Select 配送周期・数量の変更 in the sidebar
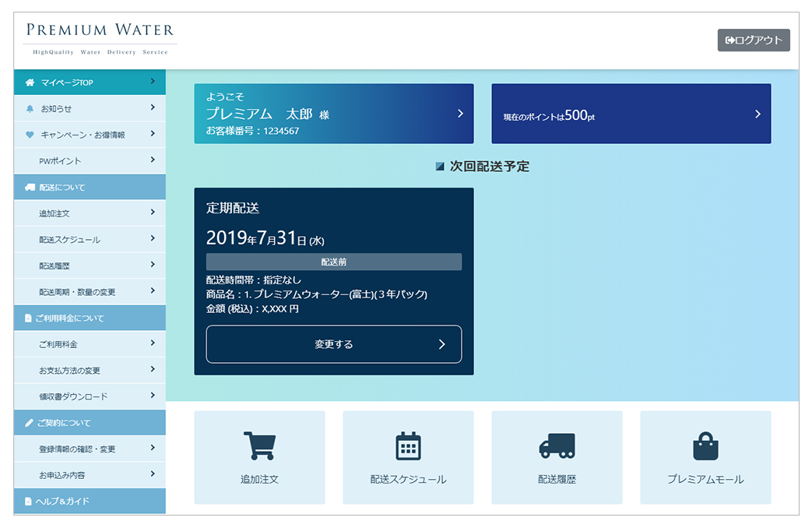The image size is (812, 528). 90,292
